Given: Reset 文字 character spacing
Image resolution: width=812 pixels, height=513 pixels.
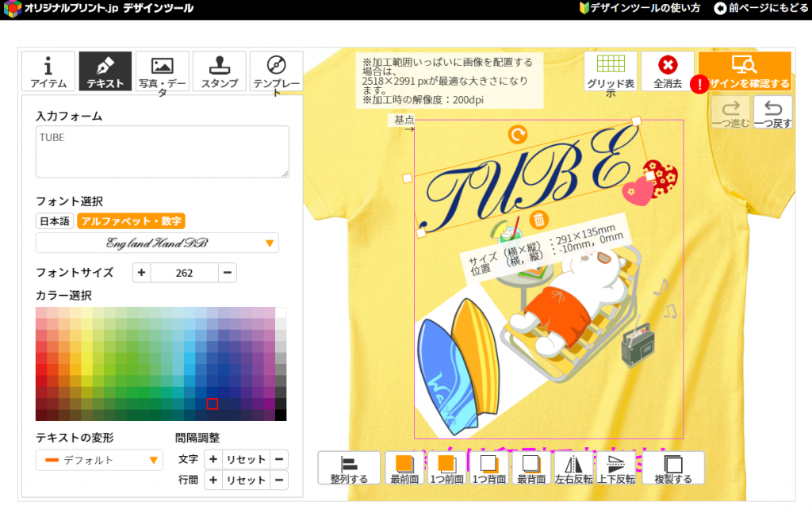Looking at the screenshot, I should click(246, 459).
